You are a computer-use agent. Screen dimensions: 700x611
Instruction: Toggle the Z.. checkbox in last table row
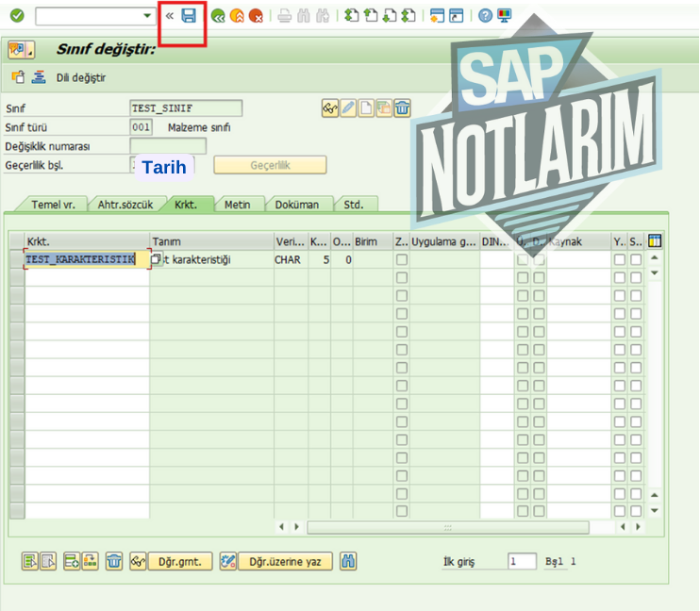402,511
